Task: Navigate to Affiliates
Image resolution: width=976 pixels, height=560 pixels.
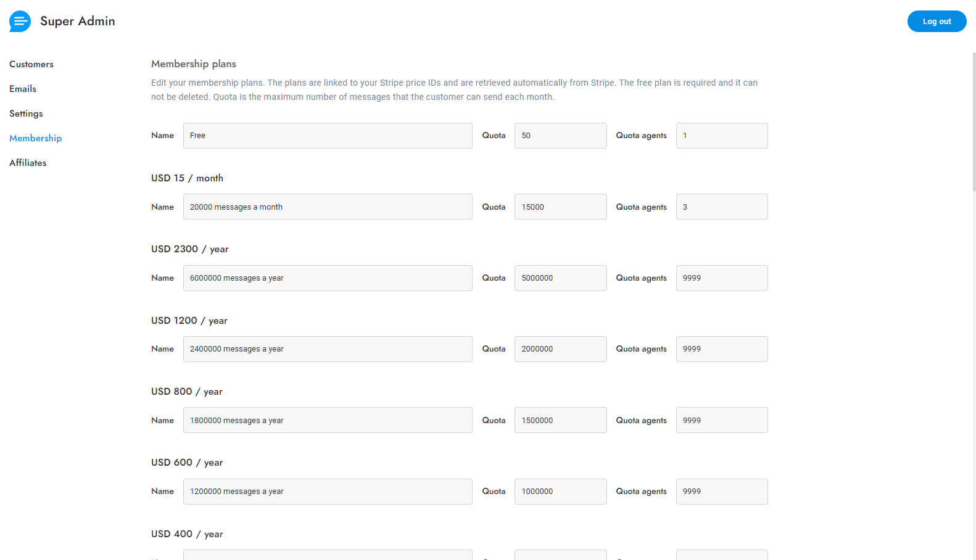Action: pyautogui.click(x=28, y=163)
